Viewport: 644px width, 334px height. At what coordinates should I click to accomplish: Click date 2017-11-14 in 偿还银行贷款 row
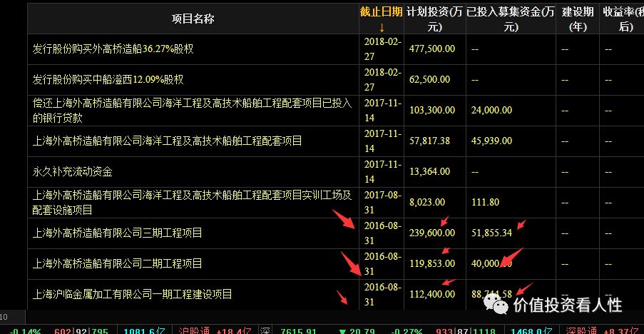tap(382, 111)
